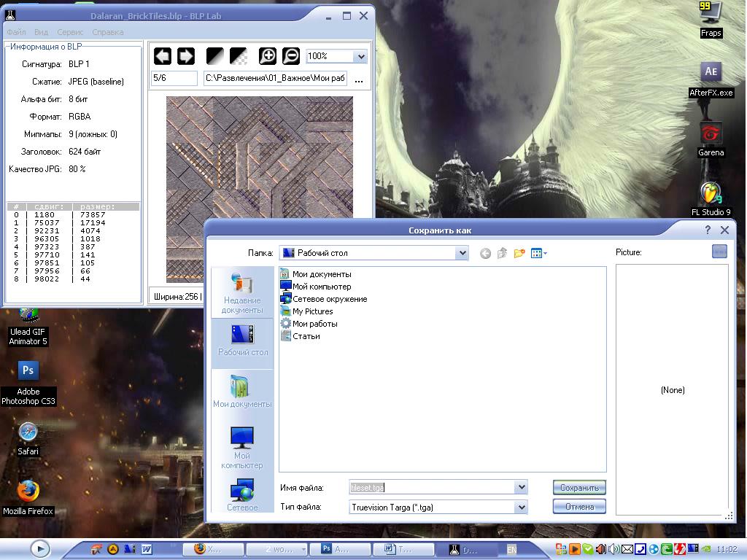
Task: Toggle the transparency checkerboard view icon
Action: [239, 56]
